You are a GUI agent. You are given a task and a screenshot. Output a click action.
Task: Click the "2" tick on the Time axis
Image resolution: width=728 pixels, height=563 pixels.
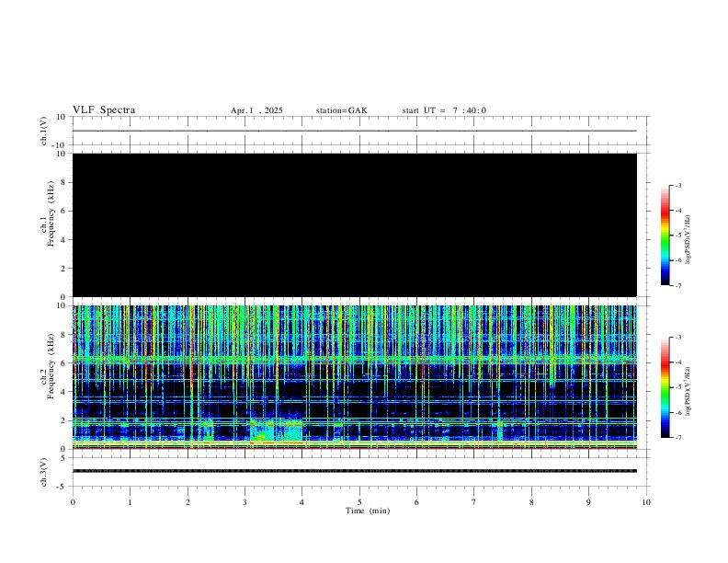(x=188, y=502)
